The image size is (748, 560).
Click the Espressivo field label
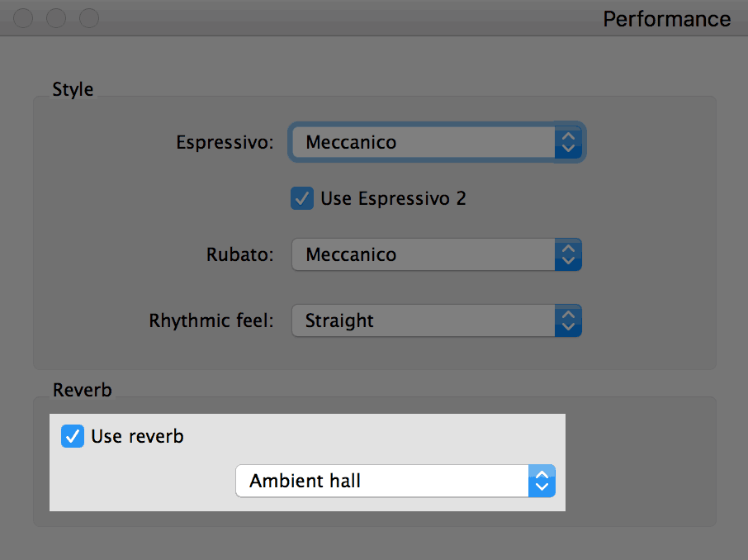[x=225, y=142]
